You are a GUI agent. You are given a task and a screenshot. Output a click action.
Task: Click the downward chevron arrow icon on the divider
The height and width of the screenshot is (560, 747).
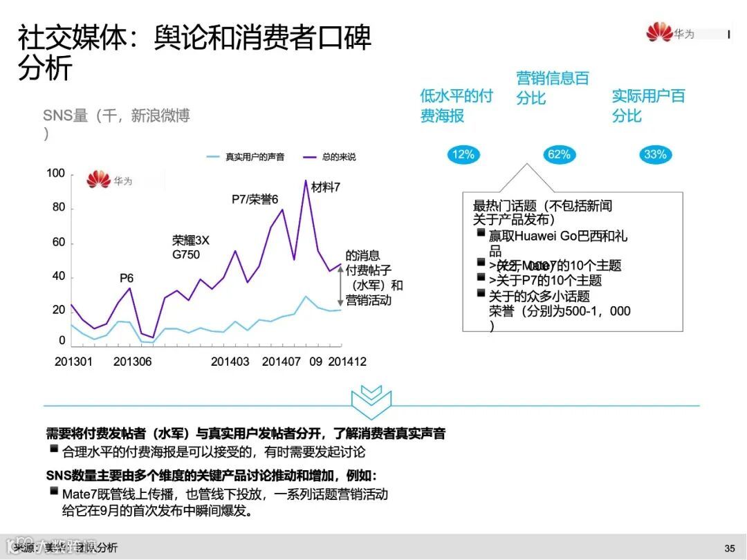371,402
